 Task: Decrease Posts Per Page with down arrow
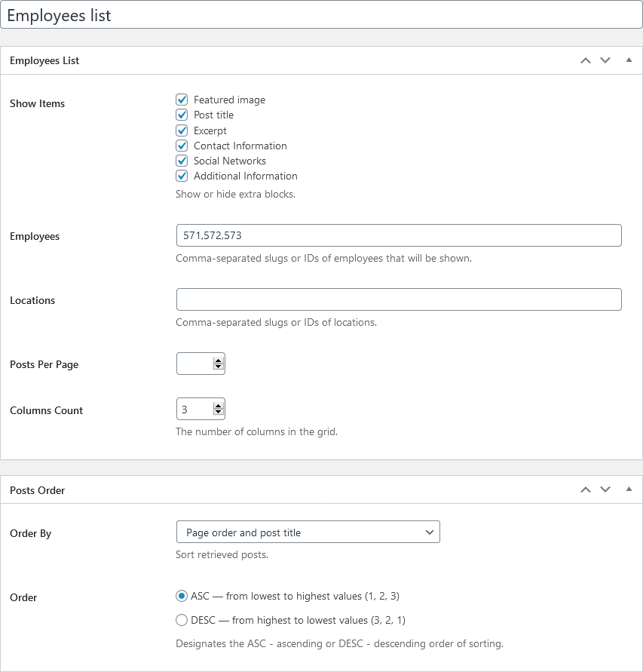(219, 367)
